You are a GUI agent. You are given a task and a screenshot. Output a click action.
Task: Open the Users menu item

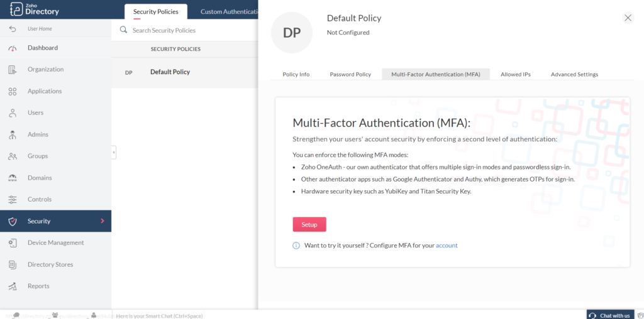[x=55, y=113]
